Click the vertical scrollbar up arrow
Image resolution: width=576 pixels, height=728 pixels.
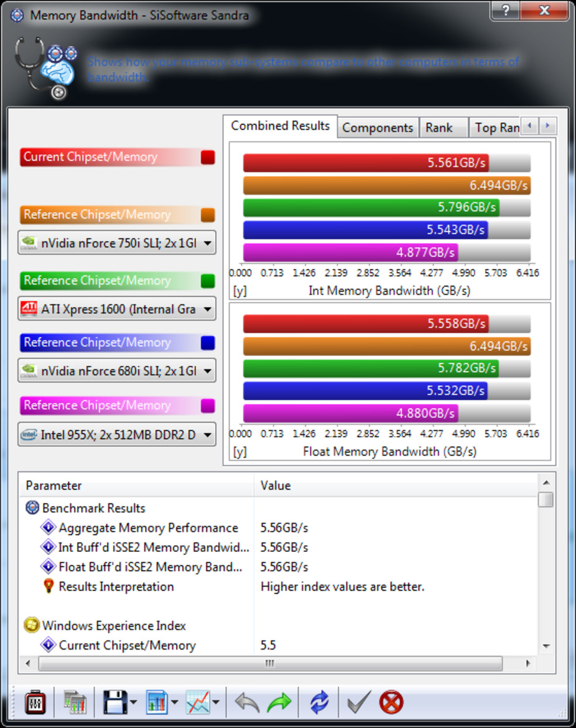pos(546,483)
